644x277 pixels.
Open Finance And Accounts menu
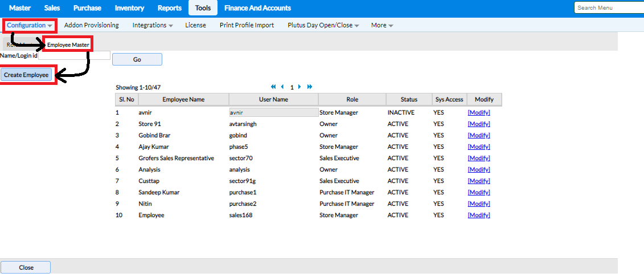[x=257, y=8]
